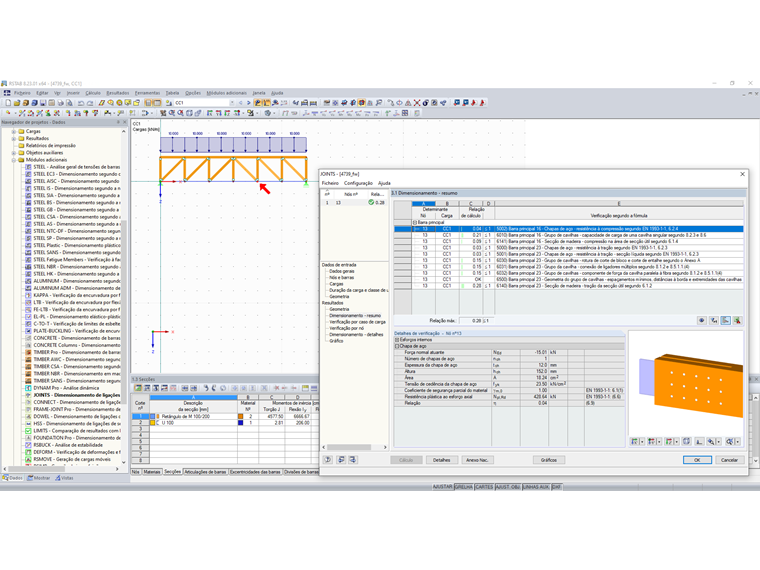Switch to Articulações de barras tab
This screenshot has width=760, height=570.
[206, 472]
